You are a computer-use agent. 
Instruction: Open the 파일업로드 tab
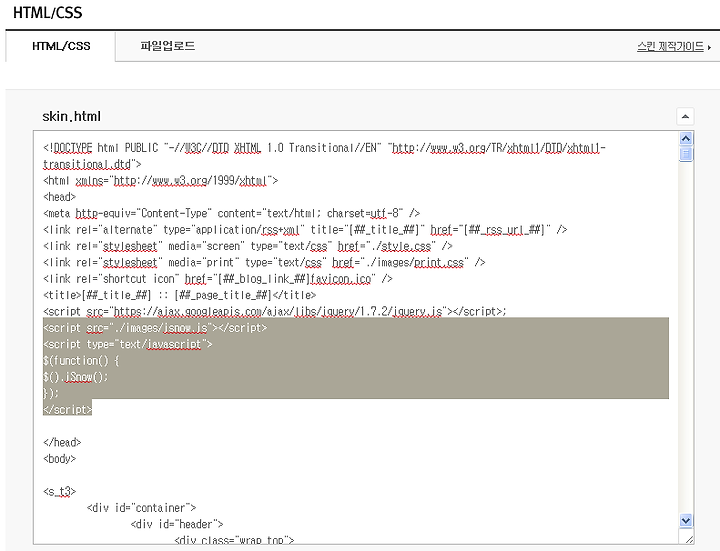(x=168, y=46)
